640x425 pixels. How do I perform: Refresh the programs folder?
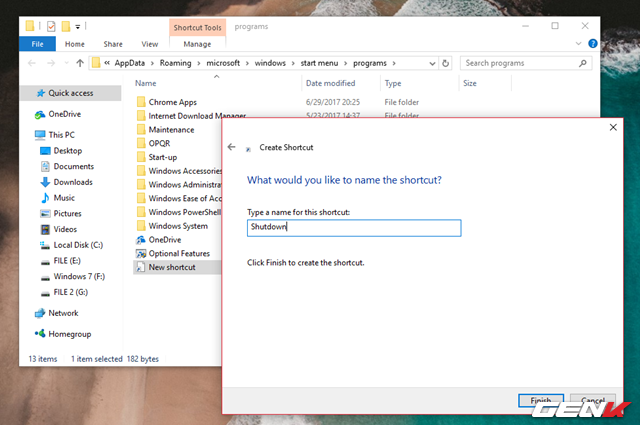coord(445,63)
